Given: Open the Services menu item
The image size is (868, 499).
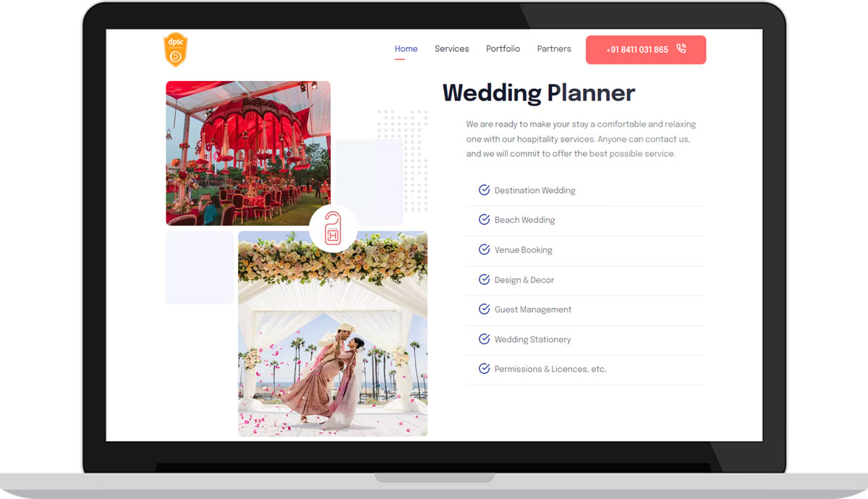Looking at the screenshot, I should pos(451,49).
